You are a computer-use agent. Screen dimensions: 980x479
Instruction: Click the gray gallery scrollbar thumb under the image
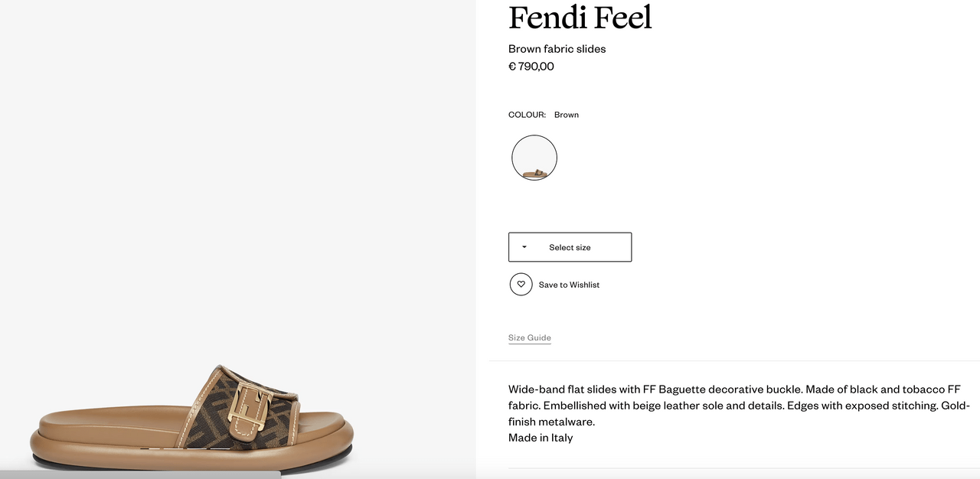(x=140, y=475)
